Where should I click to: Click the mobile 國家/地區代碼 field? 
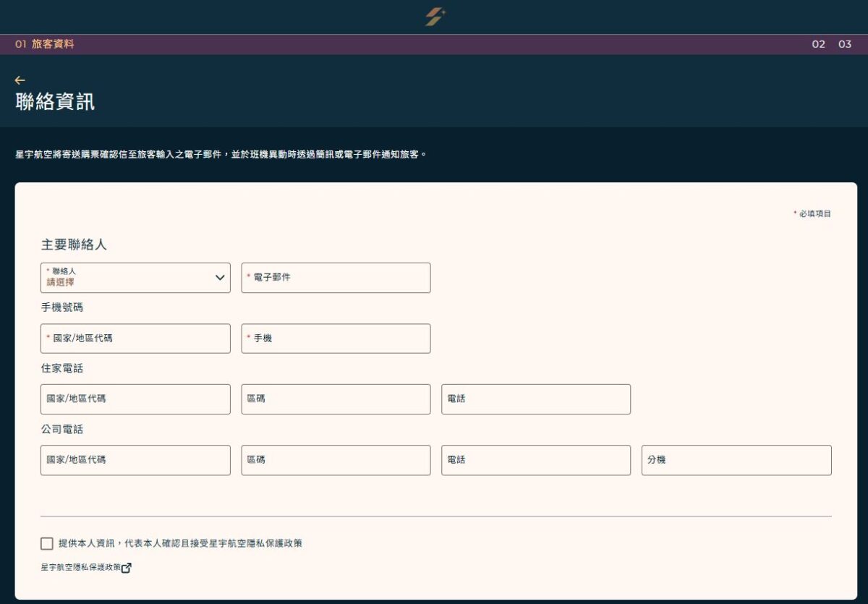point(135,339)
